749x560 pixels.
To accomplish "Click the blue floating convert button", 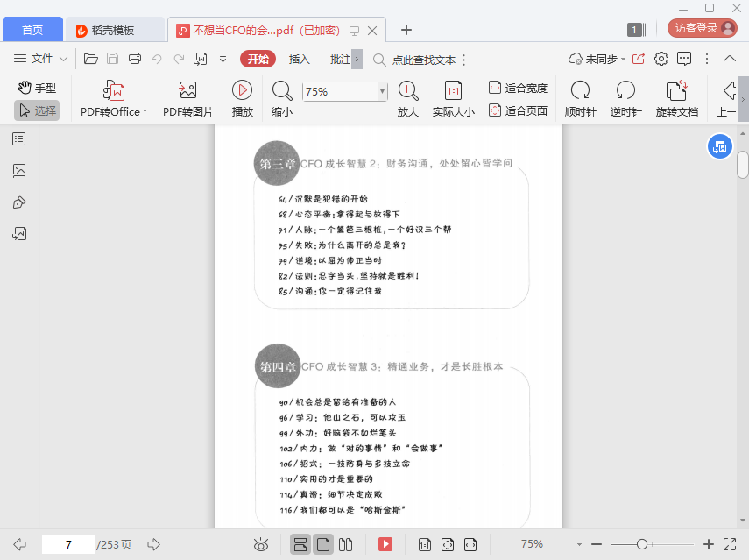I will point(720,146).
